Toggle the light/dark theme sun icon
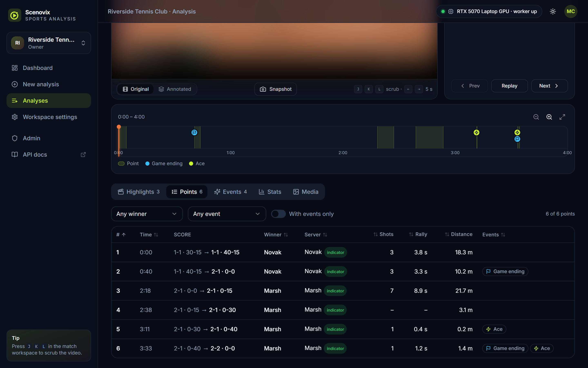Image resolution: width=588 pixels, height=368 pixels. click(x=553, y=11)
